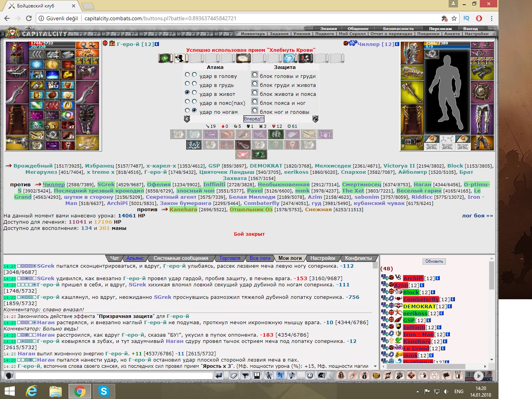Select the 'блок живота и пояса' defense option
The width and height of the screenshot is (532, 399).
(255, 93)
